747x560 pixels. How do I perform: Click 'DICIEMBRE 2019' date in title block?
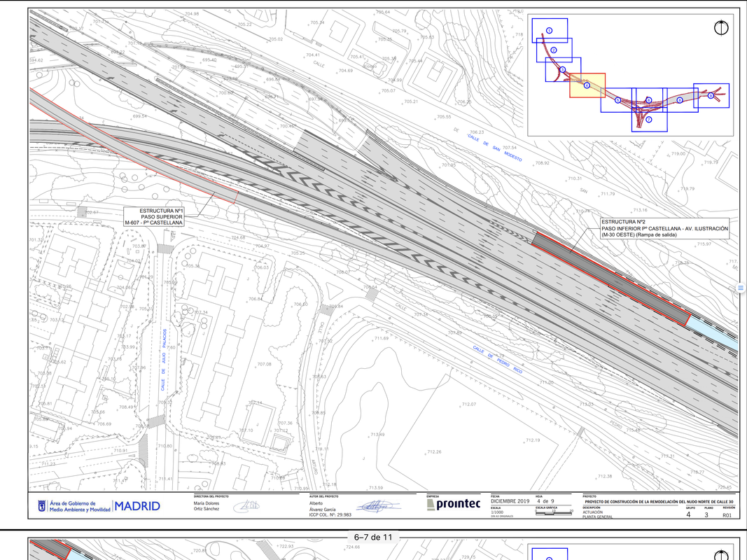pyautogui.click(x=510, y=501)
